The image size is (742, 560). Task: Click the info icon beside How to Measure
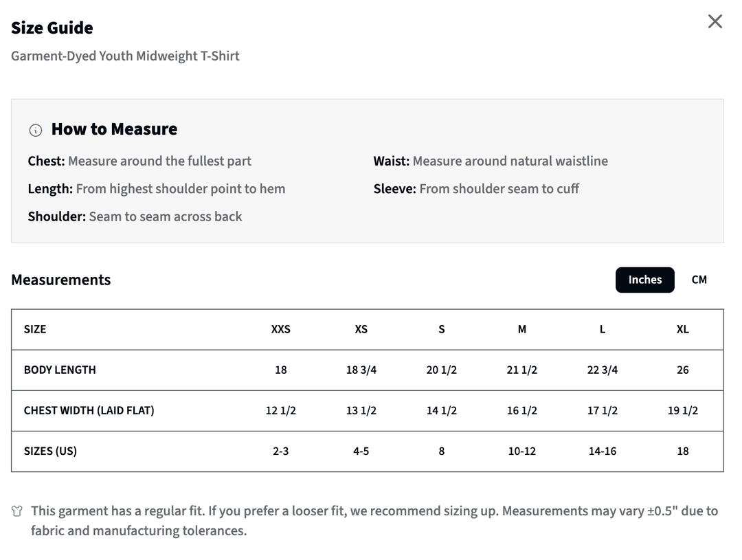click(x=36, y=130)
